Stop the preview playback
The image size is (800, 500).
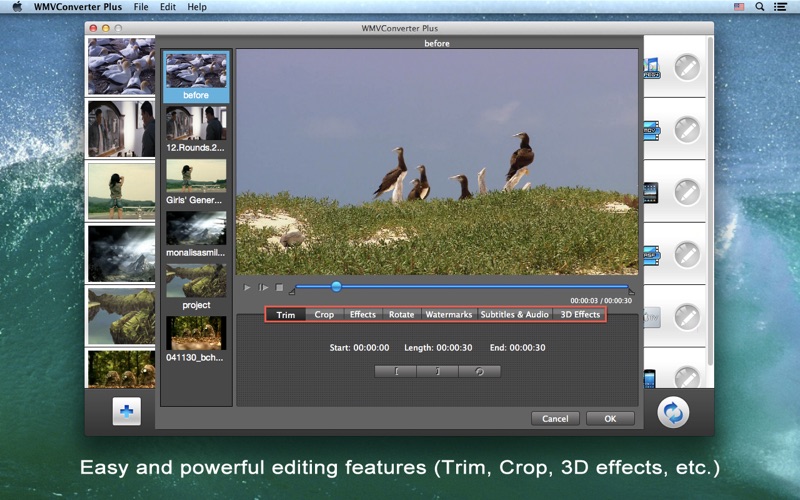279,288
